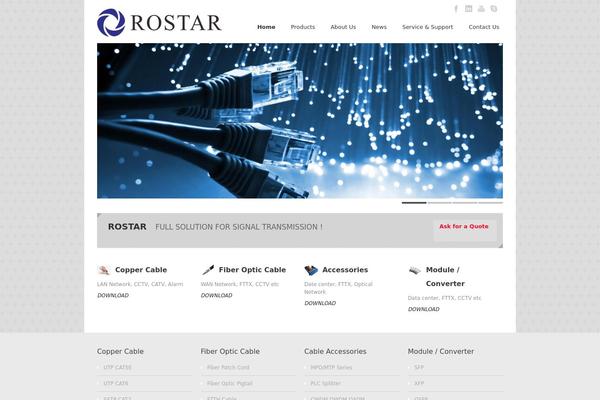This screenshot has width=600, height=400.
Task: Click footer heading Cable Accessories
Action: point(335,351)
